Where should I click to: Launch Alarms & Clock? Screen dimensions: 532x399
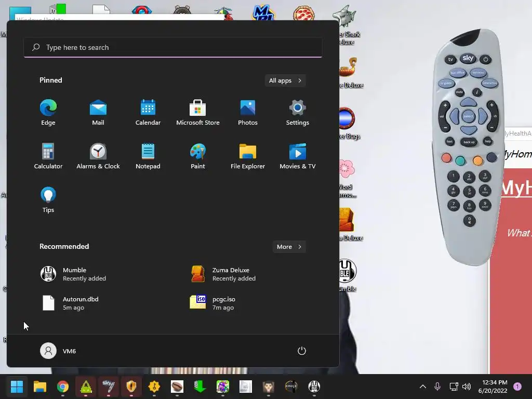pyautogui.click(x=98, y=156)
